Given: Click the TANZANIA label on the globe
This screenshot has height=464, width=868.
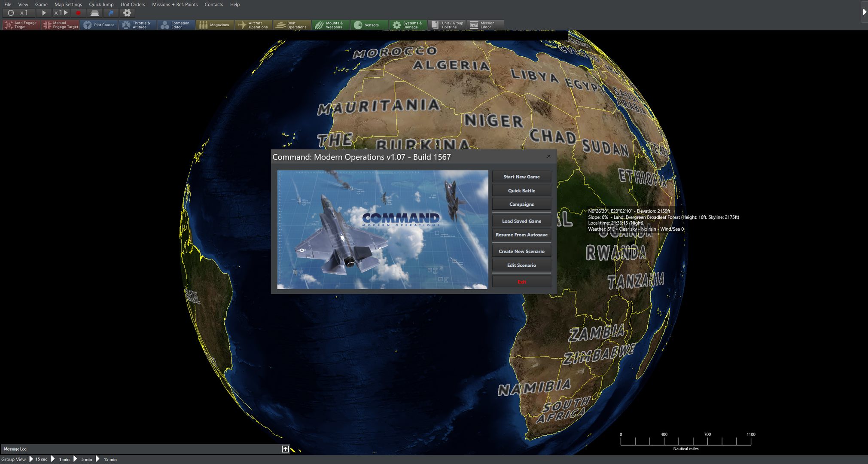Looking at the screenshot, I should (636, 281).
